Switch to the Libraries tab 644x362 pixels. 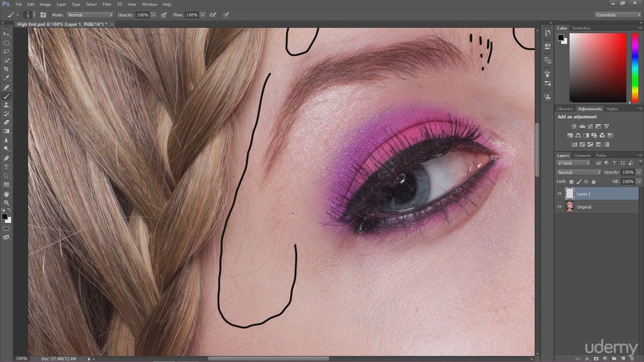565,109
